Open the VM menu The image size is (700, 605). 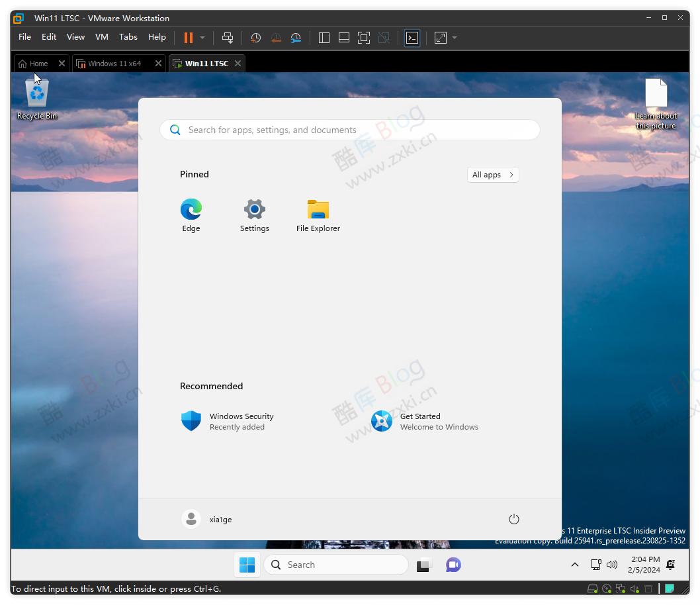click(x=101, y=37)
